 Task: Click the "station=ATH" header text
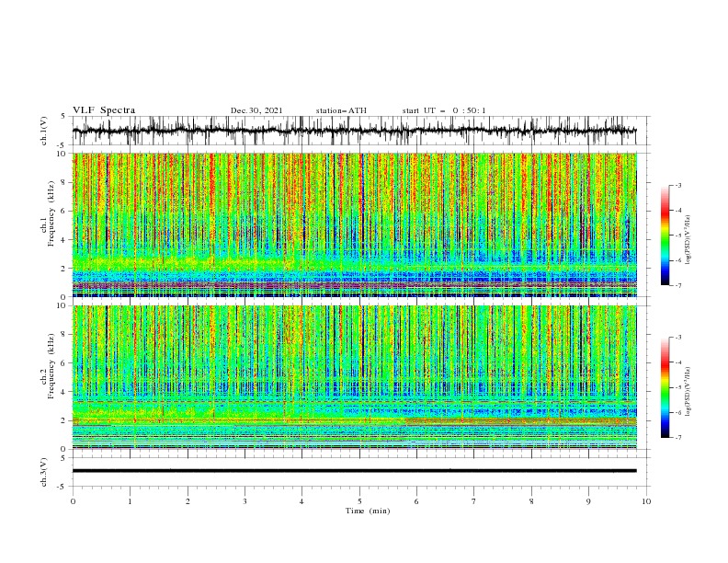click(x=341, y=110)
